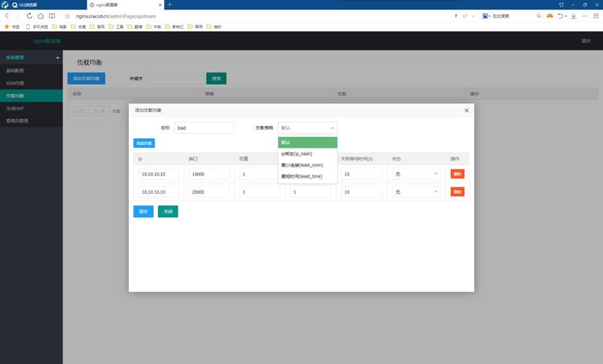The width and height of the screenshot is (603, 364).
Task: Open the browser hamburger menu
Action: click(596, 15)
